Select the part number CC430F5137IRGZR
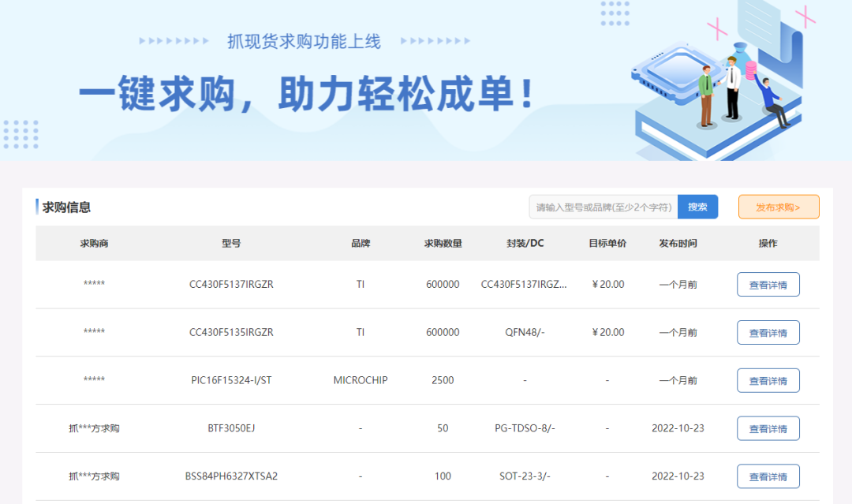 point(230,284)
